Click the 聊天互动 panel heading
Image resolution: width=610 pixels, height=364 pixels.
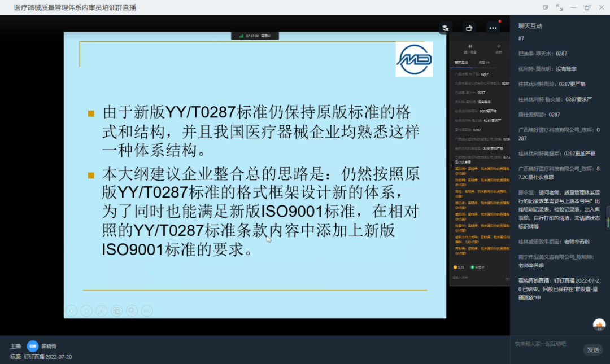(x=530, y=26)
